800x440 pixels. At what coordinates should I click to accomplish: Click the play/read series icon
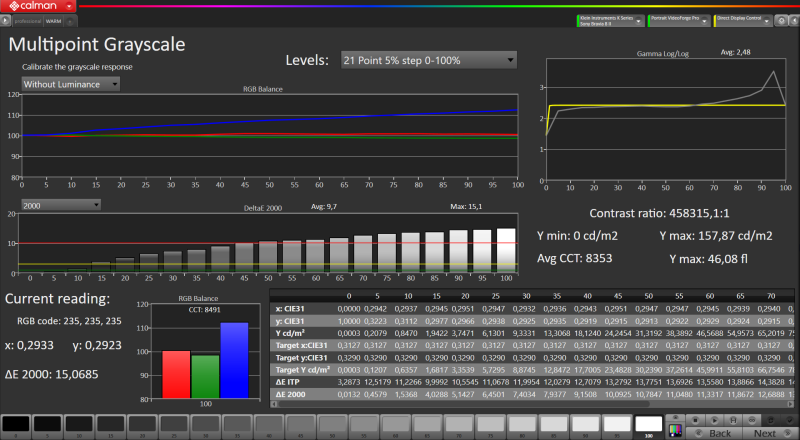714,420
